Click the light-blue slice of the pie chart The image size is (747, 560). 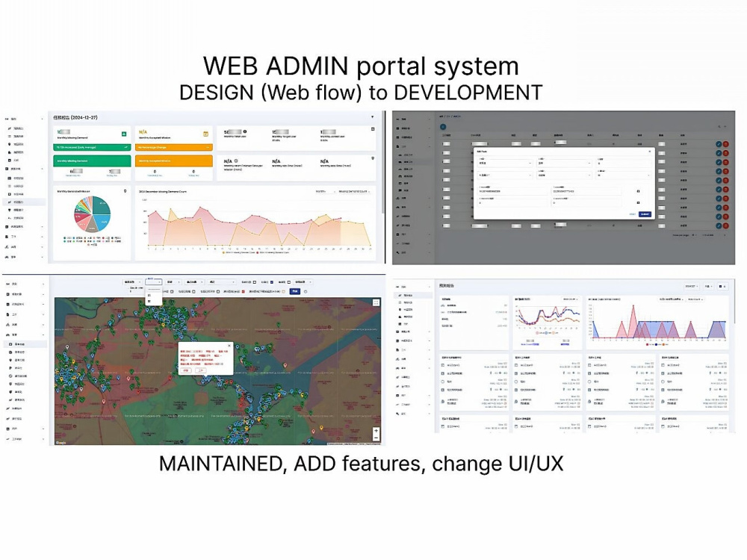point(104,222)
